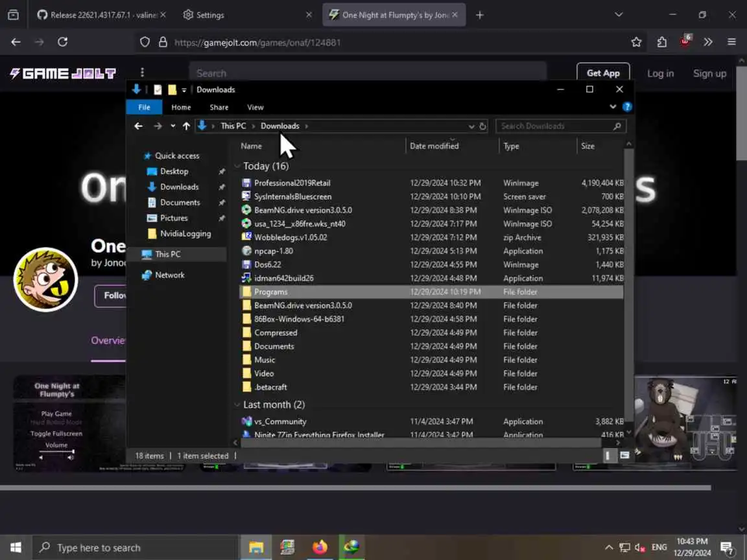This screenshot has height=560, width=747.
Task: Open the Professional2019Retail disk image file
Action: [x=292, y=183]
